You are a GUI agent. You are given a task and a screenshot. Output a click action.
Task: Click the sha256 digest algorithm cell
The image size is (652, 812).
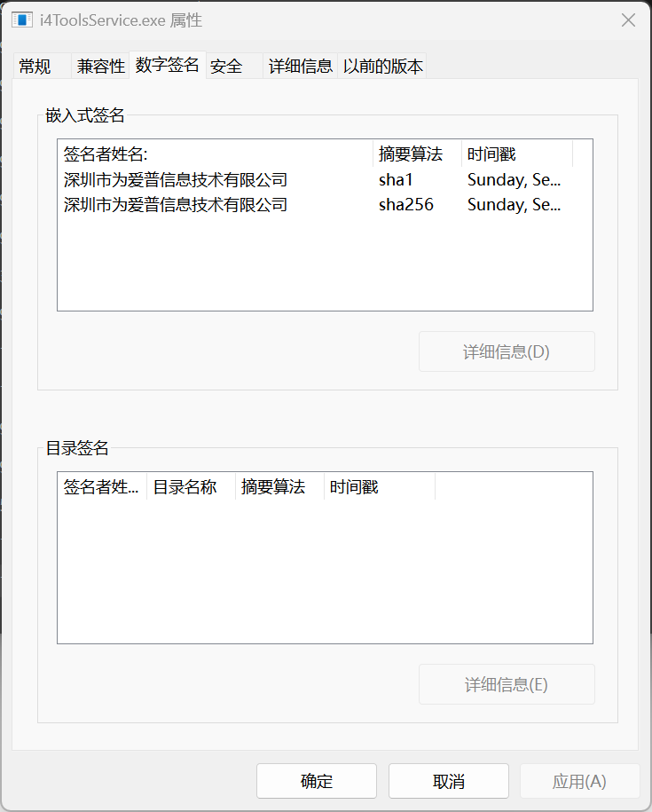coord(405,205)
